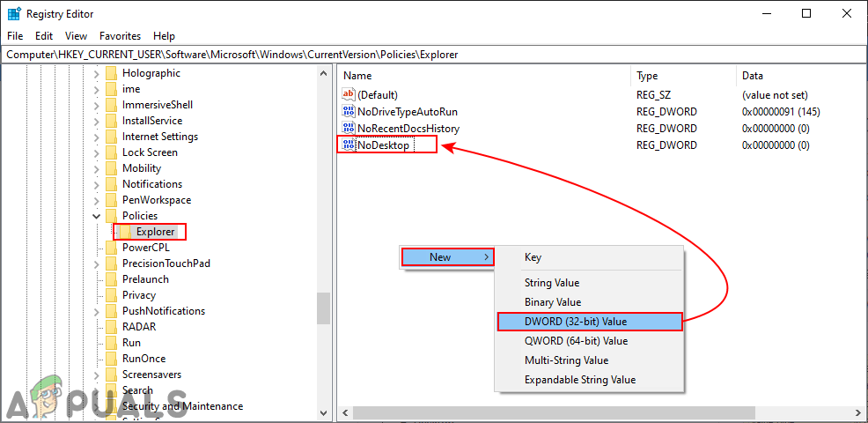Click the Notifications folder icon

(x=112, y=184)
